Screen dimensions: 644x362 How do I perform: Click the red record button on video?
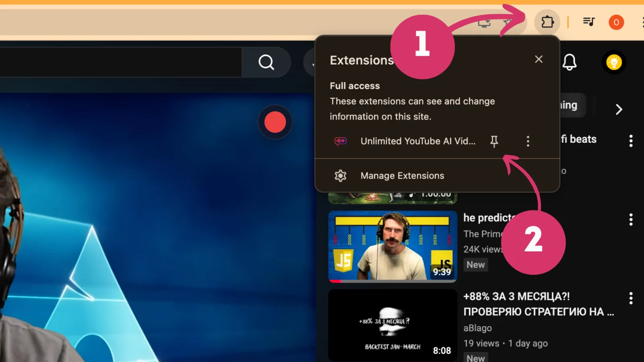click(275, 122)
